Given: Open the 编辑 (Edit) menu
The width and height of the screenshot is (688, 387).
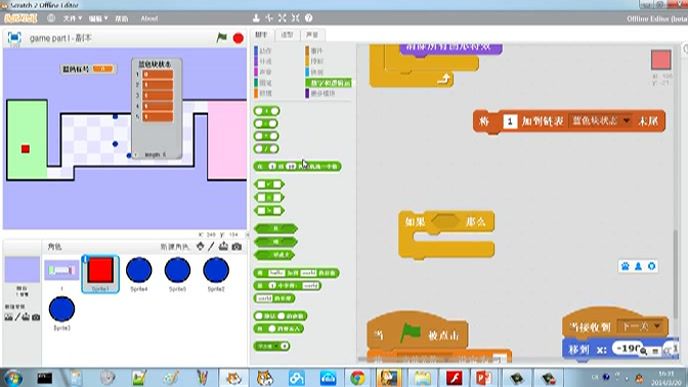Looking at the screenshot, I should pos(98,18).
